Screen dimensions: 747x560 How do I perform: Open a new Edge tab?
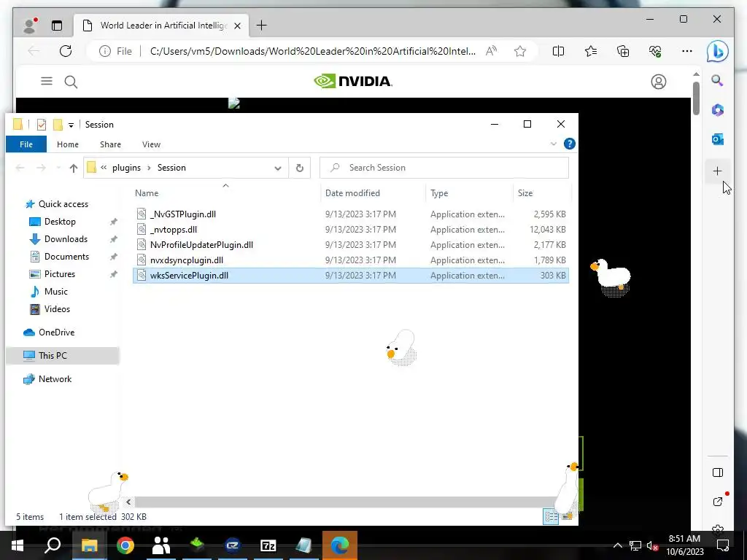click(x=262, y=26)
